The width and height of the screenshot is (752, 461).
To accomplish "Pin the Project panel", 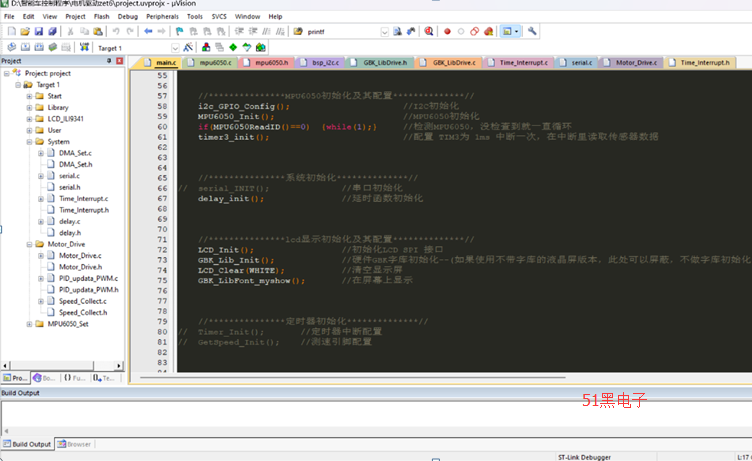I will [109, 61].
